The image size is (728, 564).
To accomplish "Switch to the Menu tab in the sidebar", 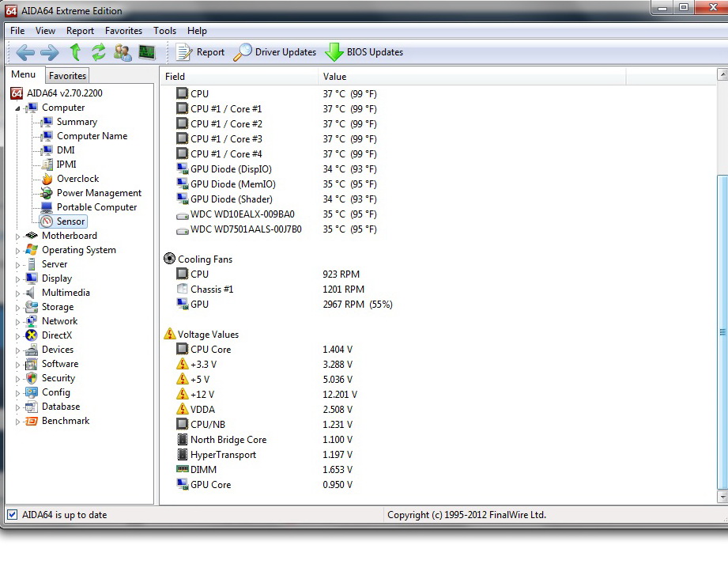I will (x=24, y=74).
